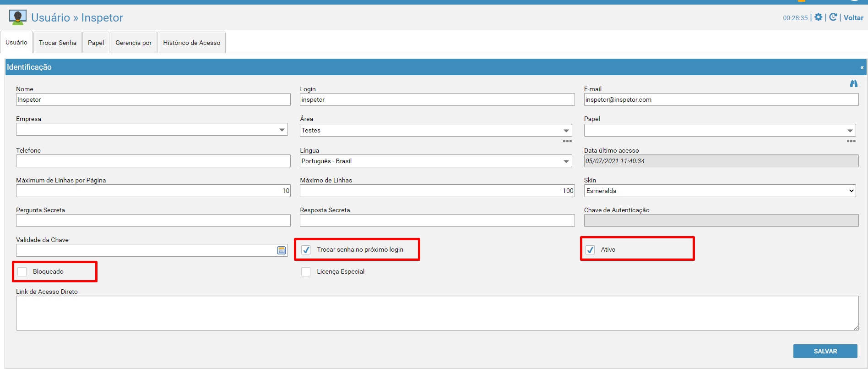Click the Link de Acesso Direto text area
The width and height of the screenshot is (868, 369).
point(437,313)
